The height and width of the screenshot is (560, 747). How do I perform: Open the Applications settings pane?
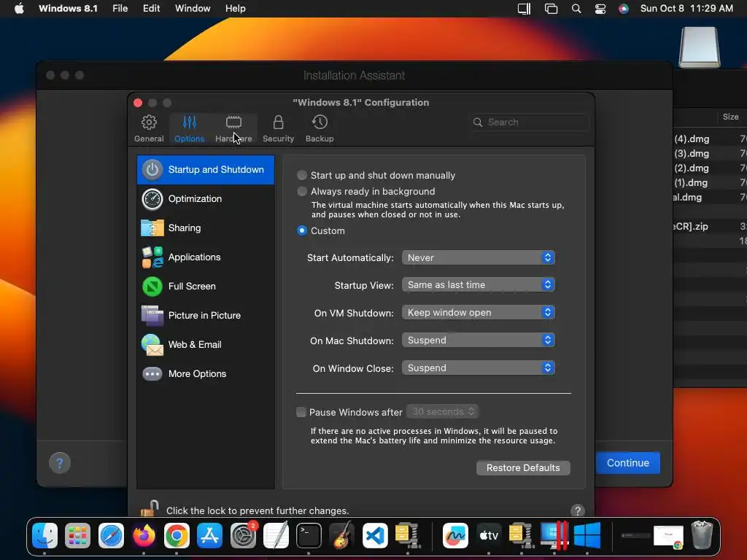[205, 257]
